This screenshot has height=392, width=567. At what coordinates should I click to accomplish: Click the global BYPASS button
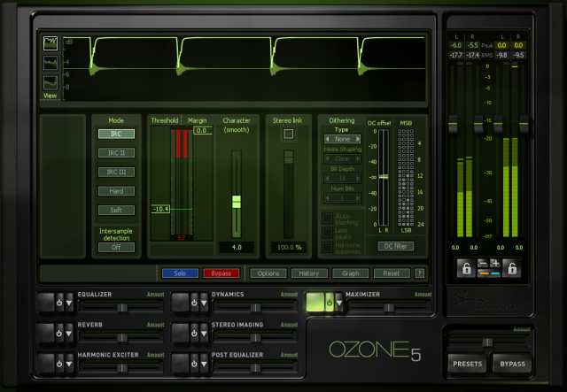tap(512, 364)
